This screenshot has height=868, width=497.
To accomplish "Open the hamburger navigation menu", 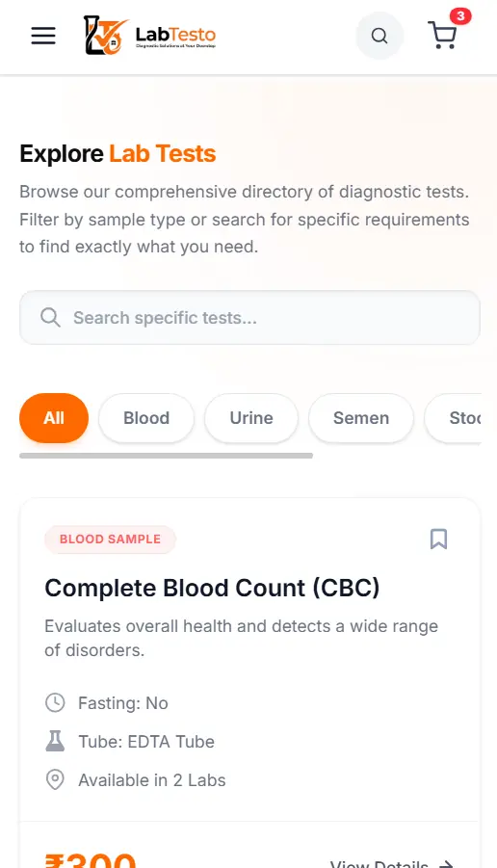I will [x=43, y=36].
